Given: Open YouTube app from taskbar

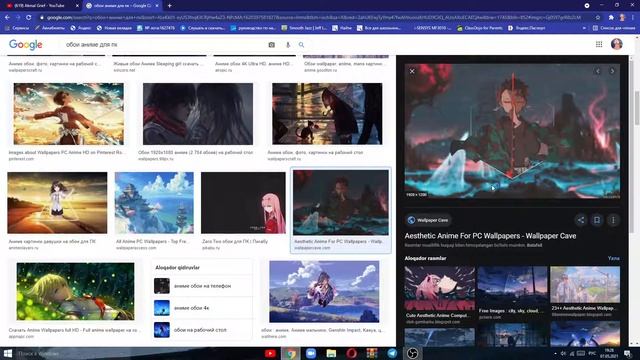Looking at the screenshot, I should [x=270, y=353].
